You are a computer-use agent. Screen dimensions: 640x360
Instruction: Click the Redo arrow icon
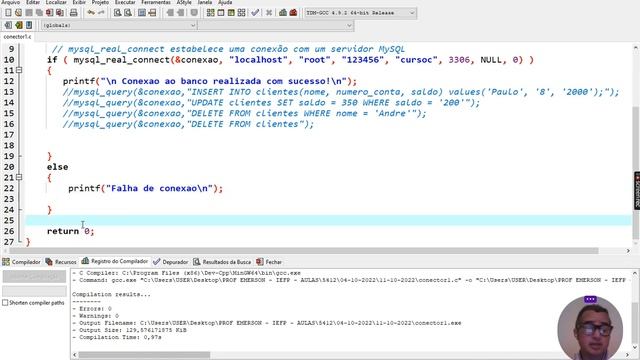(x=101, y=13)
